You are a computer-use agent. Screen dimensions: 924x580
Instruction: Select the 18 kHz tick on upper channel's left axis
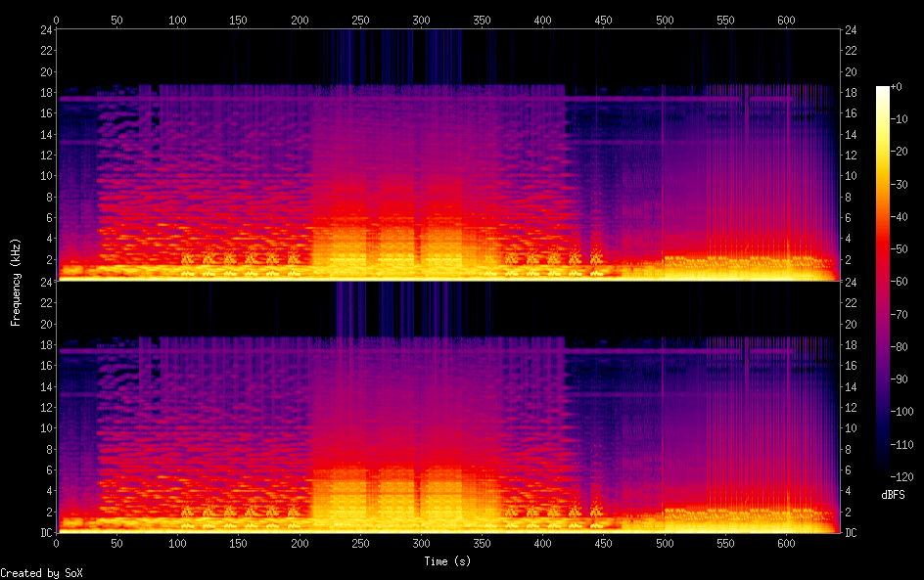[45, 93]
